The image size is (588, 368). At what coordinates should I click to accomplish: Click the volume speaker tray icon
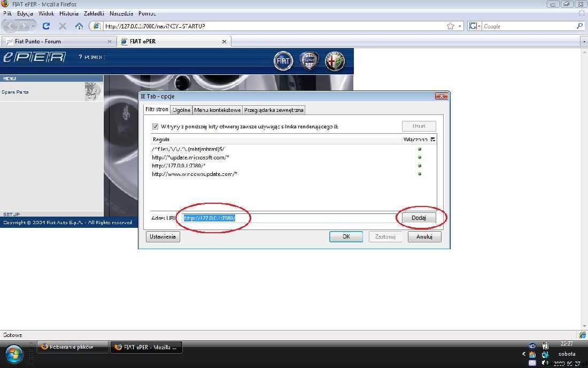pos(545,363)
